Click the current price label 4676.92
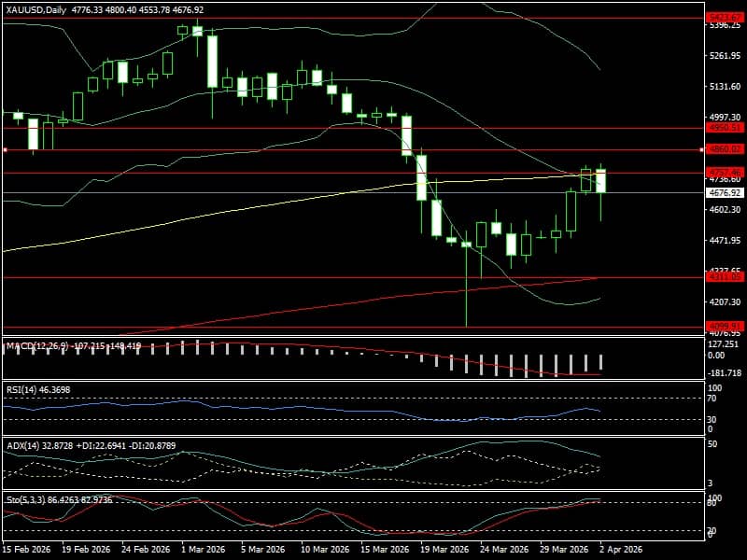This screenshot has height=560, width=747. pos(724,193)
